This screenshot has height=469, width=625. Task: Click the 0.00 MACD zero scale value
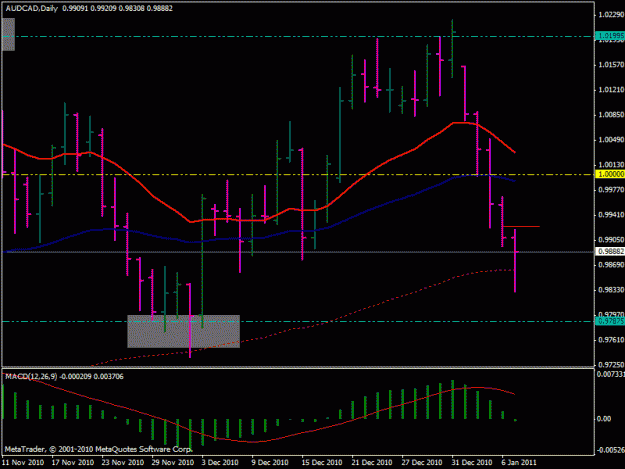pyautogui.click(x=604, y=419)
